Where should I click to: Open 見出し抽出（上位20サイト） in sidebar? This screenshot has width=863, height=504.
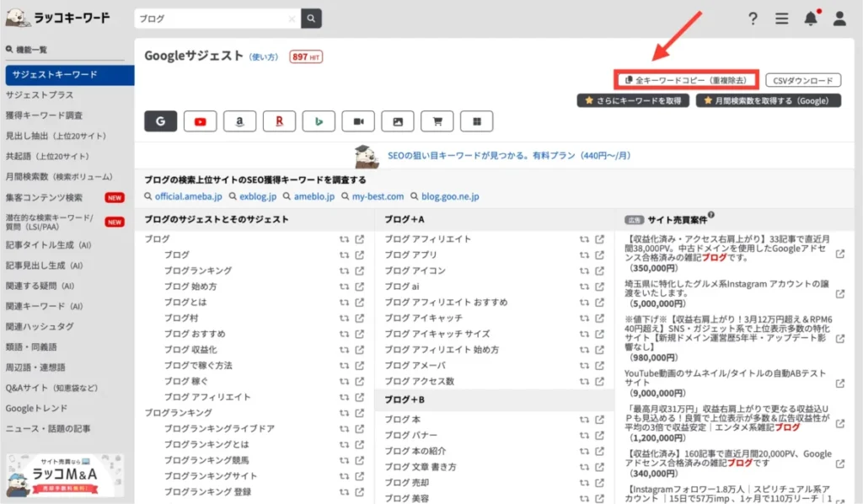(56, 136)
